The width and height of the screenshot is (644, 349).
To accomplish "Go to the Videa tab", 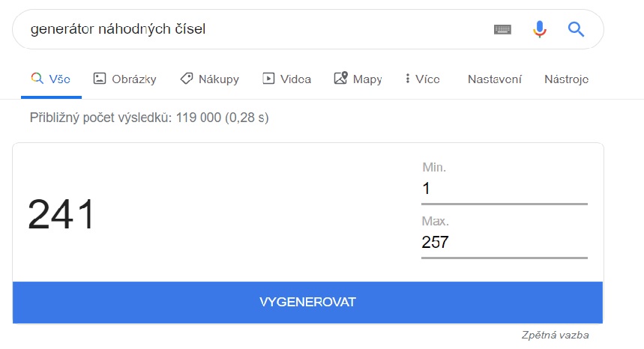I will click(286, 79).
